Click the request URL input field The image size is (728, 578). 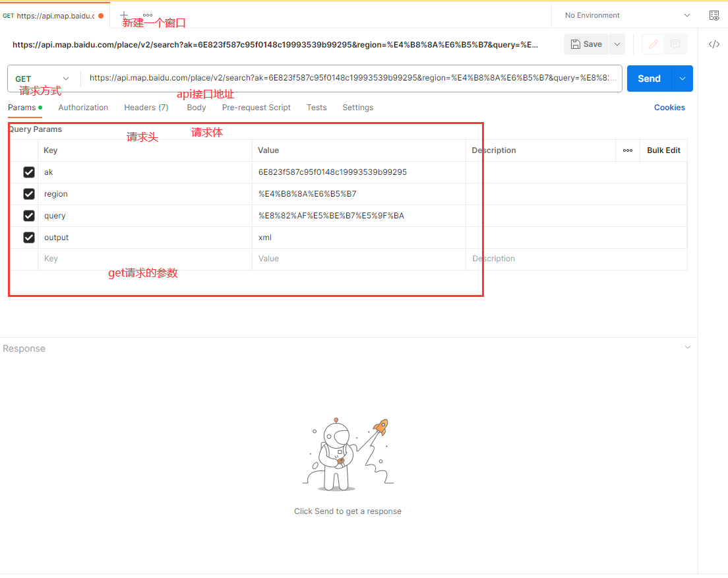(x=351, y=78)
